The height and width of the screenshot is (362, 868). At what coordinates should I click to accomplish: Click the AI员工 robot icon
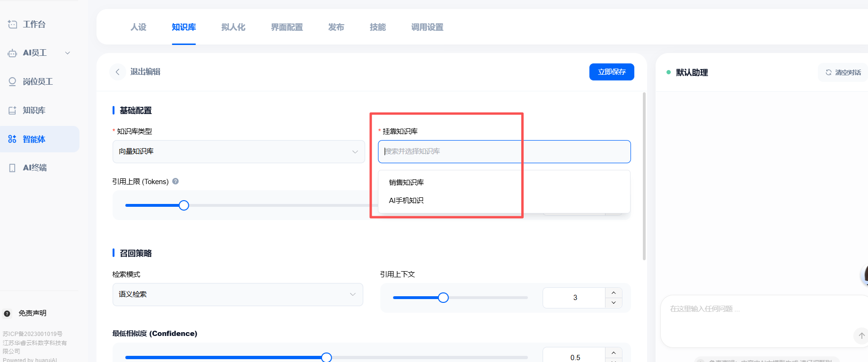click(12, 53)
